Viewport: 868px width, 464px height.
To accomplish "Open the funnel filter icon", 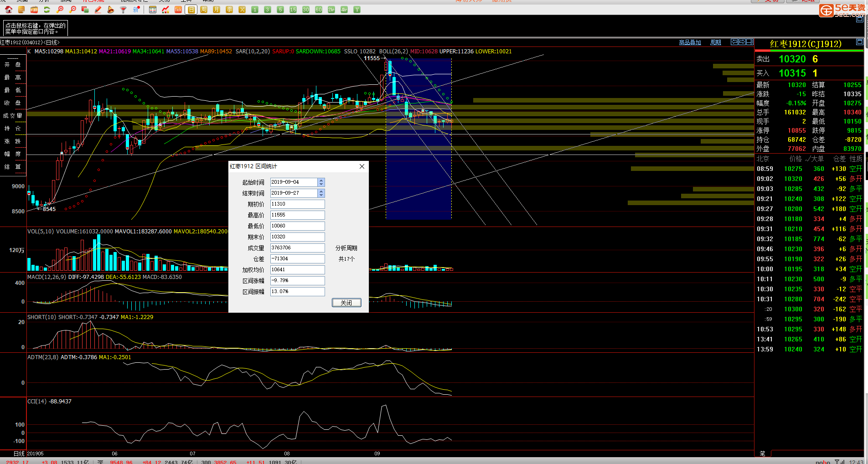I will pyautogui.click(x=124, y=10).
